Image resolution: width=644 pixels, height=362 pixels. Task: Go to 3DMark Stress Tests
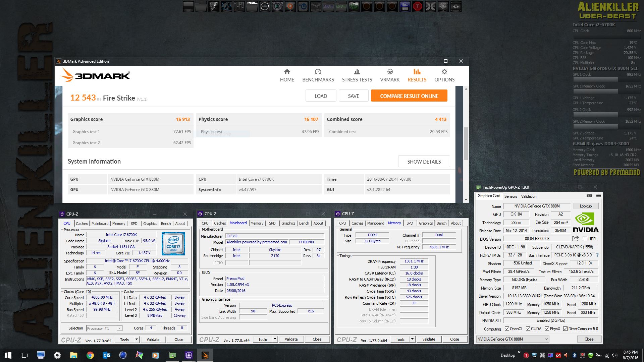click(357, 75)
